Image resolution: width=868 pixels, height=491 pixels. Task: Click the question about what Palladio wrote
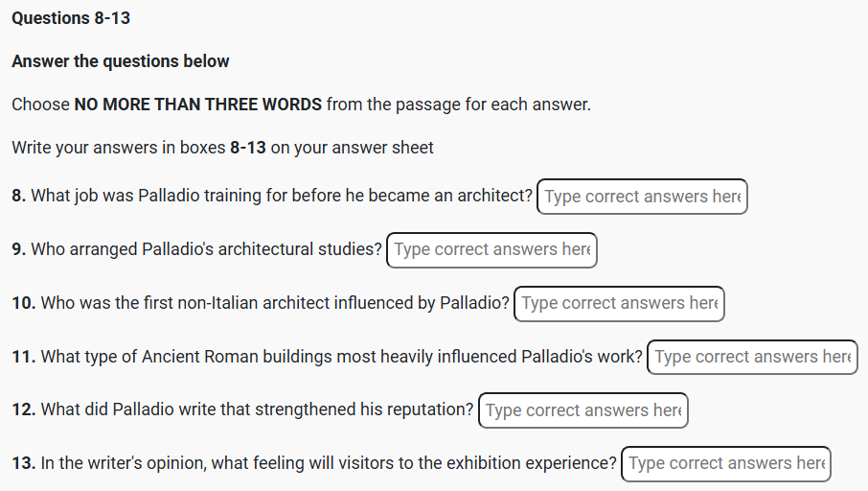[x=257, y=409]
